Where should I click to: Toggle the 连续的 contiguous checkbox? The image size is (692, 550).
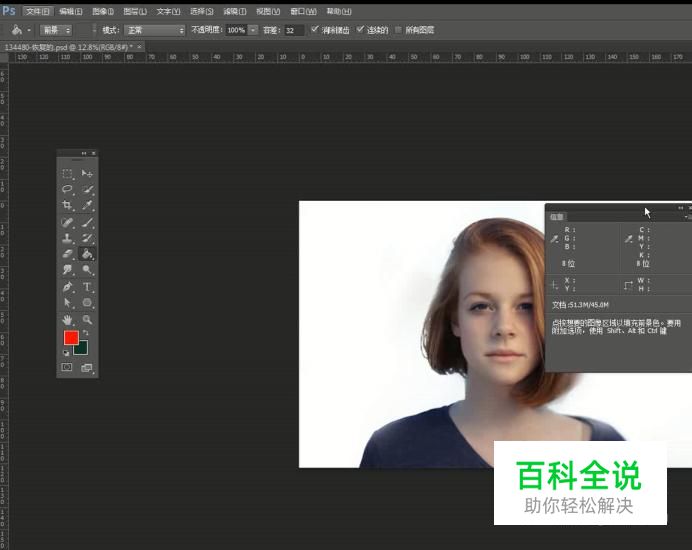361,30
